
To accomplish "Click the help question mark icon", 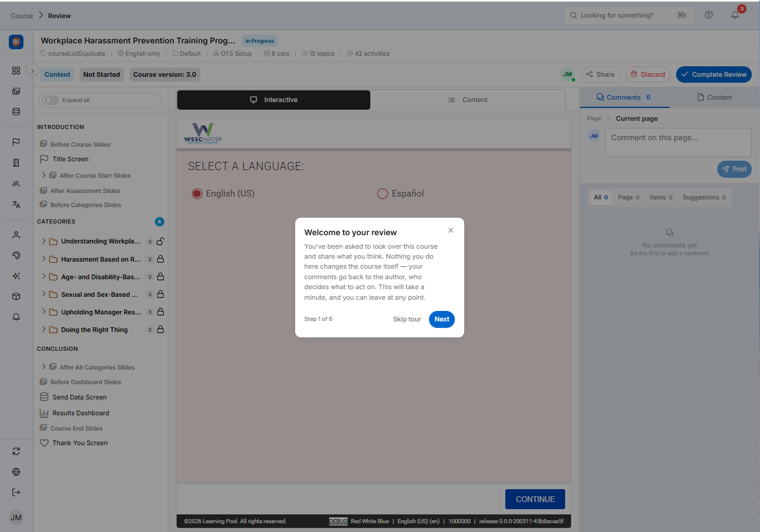I will point(708,15).
